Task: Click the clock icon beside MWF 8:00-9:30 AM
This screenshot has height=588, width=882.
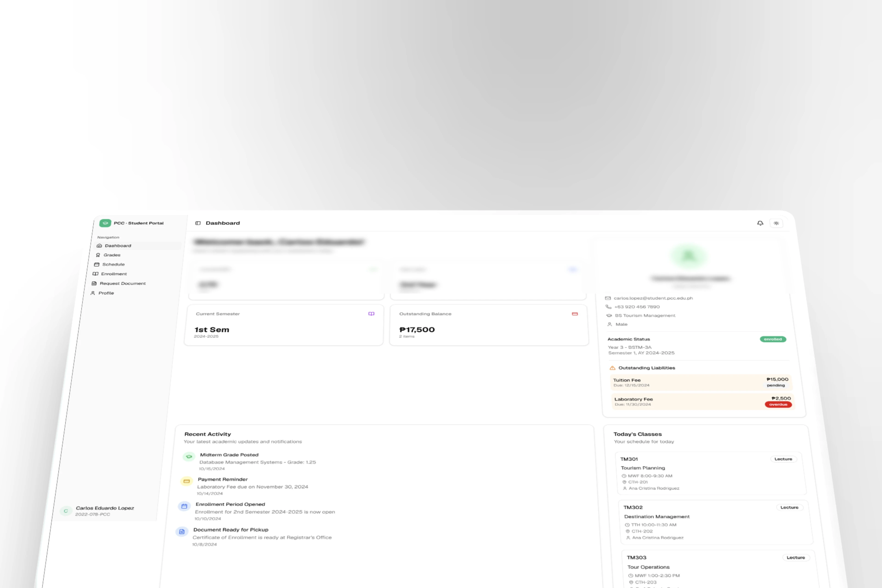Action: point(624,476)
